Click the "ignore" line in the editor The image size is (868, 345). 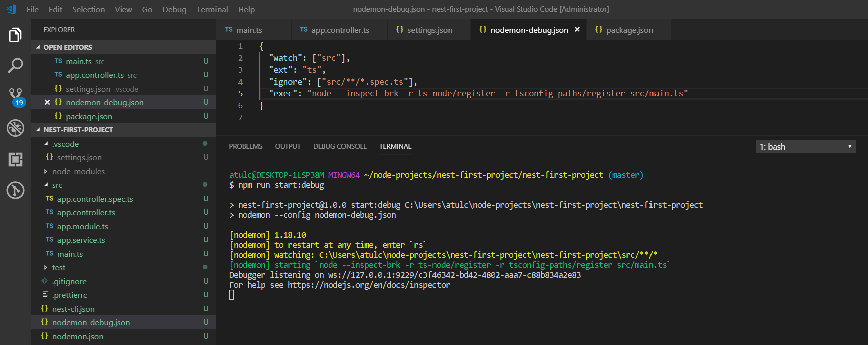coord(343,82)
